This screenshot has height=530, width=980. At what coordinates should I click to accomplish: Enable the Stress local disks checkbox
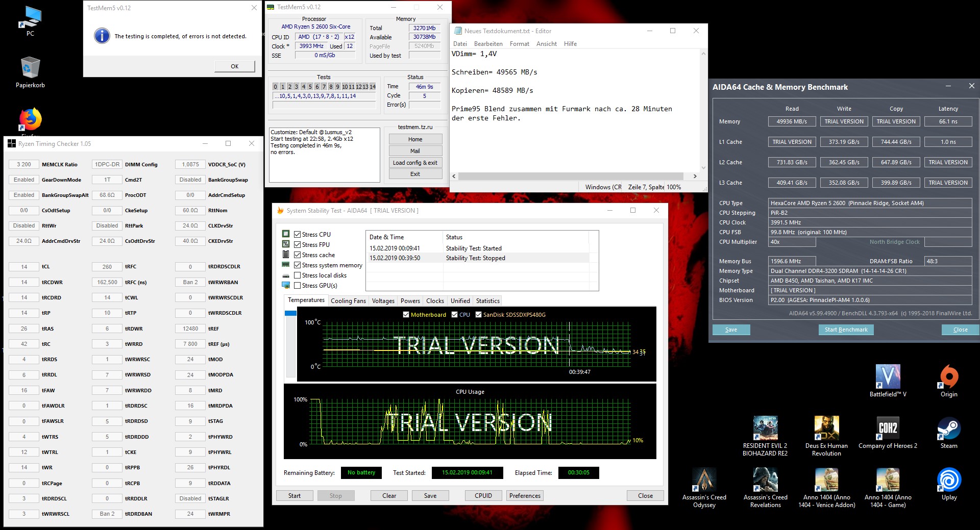click(297, 275)
